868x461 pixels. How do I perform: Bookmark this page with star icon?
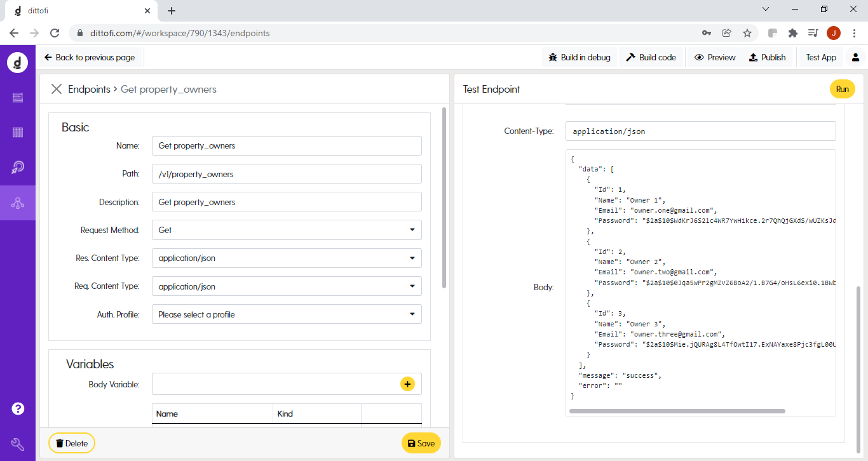pos(747,33)
